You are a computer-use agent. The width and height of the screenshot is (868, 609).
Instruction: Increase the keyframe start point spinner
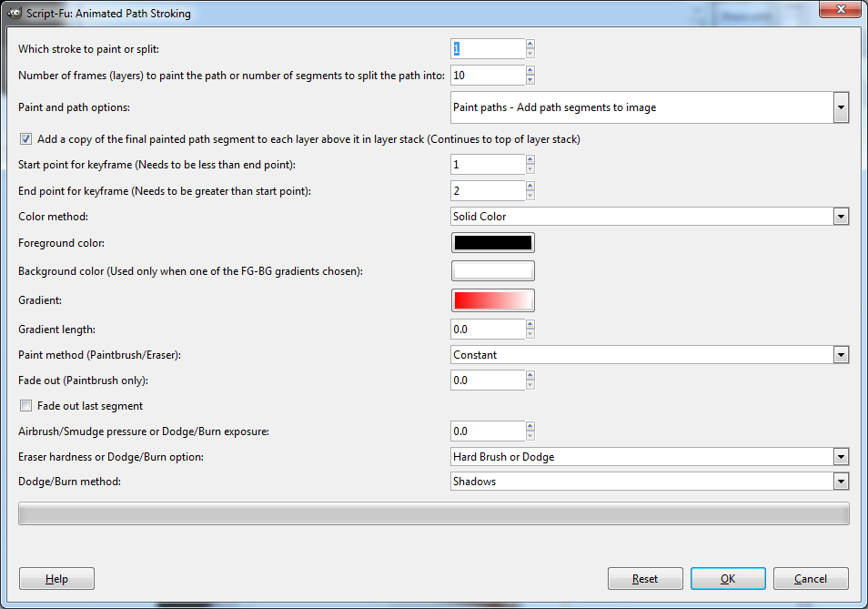click(x=530, y=160)
